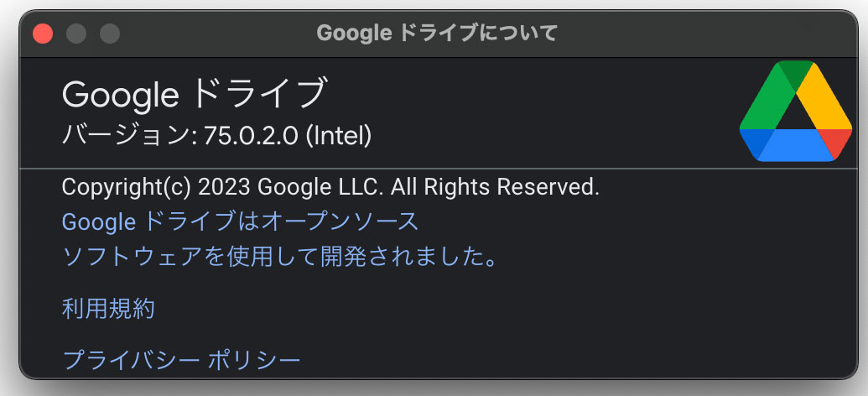Close the Google ドライブについて window
Image resolution: width=868 pixels, height=396 pixels.
pyautogui.click(x=43, y=34)
